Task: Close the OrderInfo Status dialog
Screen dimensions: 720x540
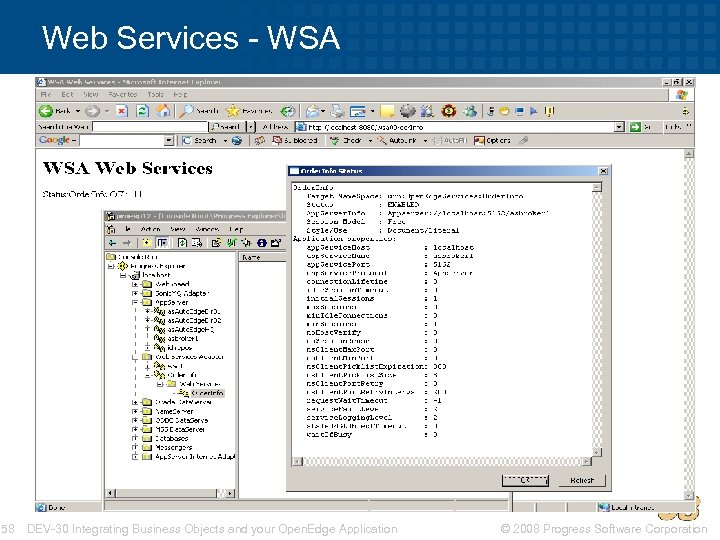Action: [x=603, y=171]
